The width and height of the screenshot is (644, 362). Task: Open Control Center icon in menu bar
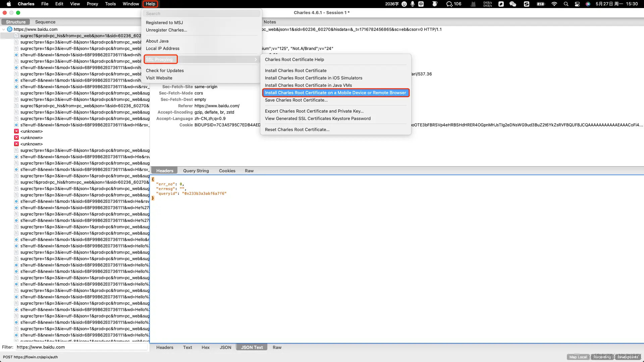click(577, 4)
